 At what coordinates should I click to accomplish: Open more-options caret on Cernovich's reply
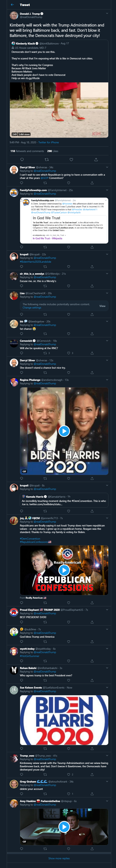tap(107, 341)
